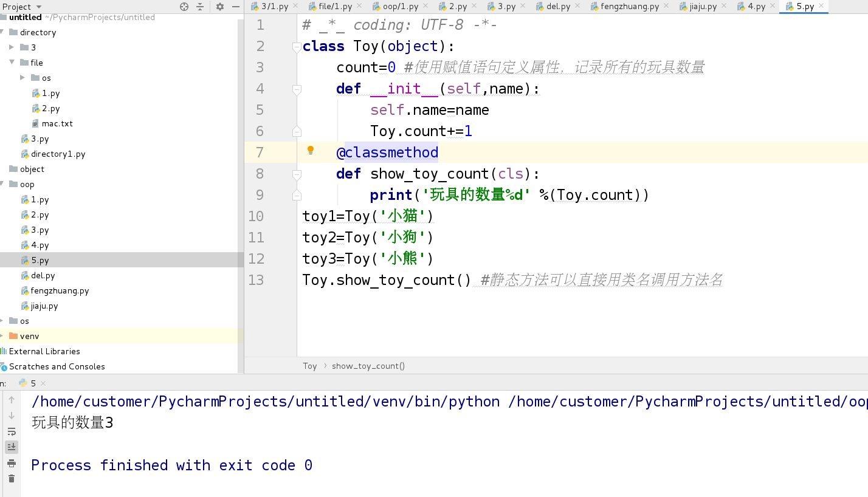The height and width of the screenshot is (497, 868).
Task: Collapse the file folder arrow
Action: pos(12,63)
